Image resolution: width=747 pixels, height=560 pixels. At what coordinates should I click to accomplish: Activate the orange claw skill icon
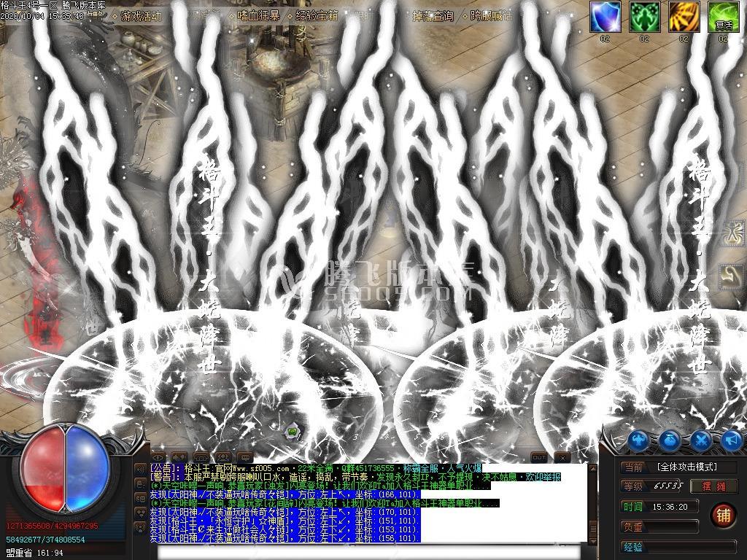[x=684, y=17]
